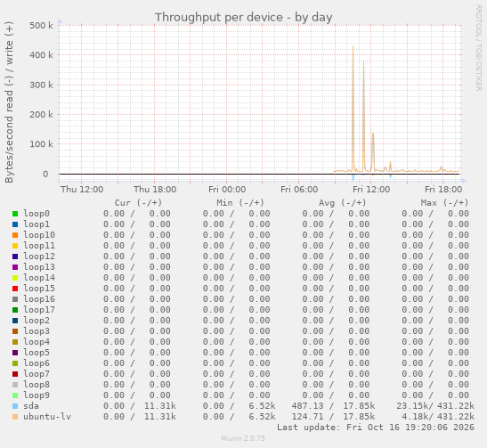Click the Max (-/+) column header
Viewport: 487px width, 448px height.
point(444,203)
